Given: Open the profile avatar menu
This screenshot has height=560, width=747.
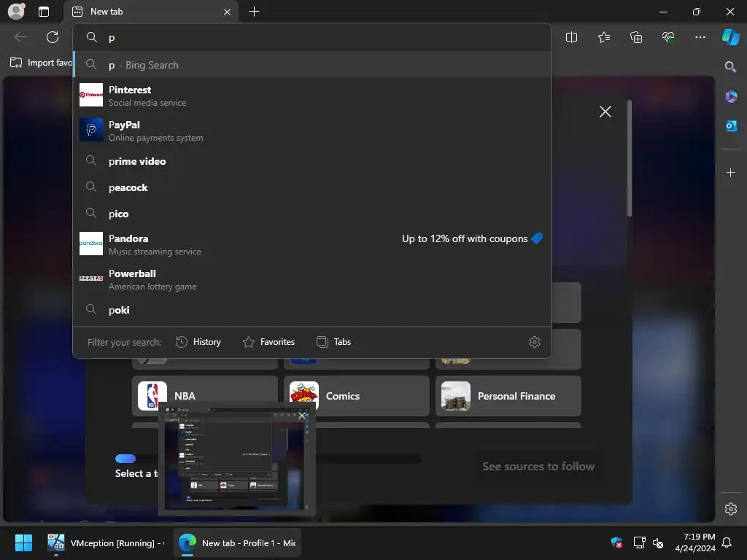Looking at the screenshot, I should [x=16, y=12].
